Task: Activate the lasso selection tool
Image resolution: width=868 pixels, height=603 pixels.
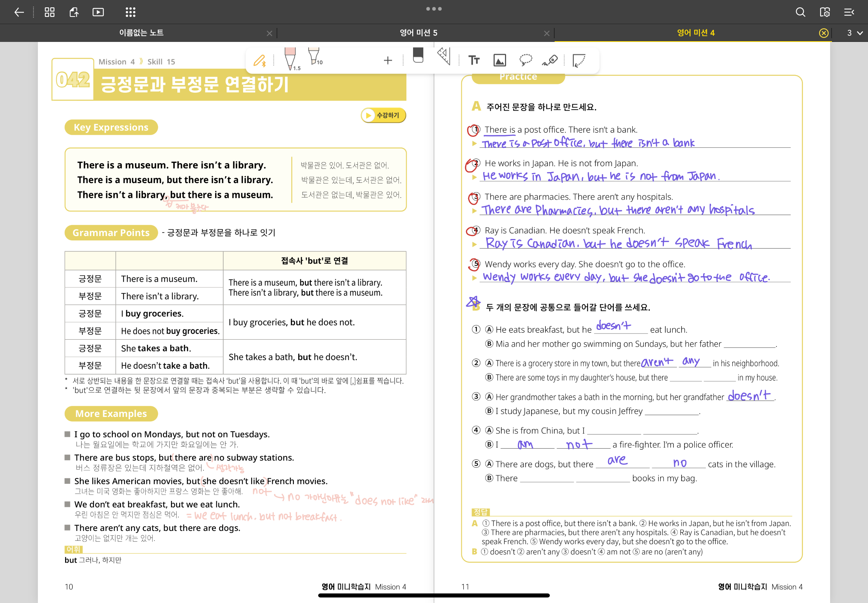Action: tap(526, 60)
